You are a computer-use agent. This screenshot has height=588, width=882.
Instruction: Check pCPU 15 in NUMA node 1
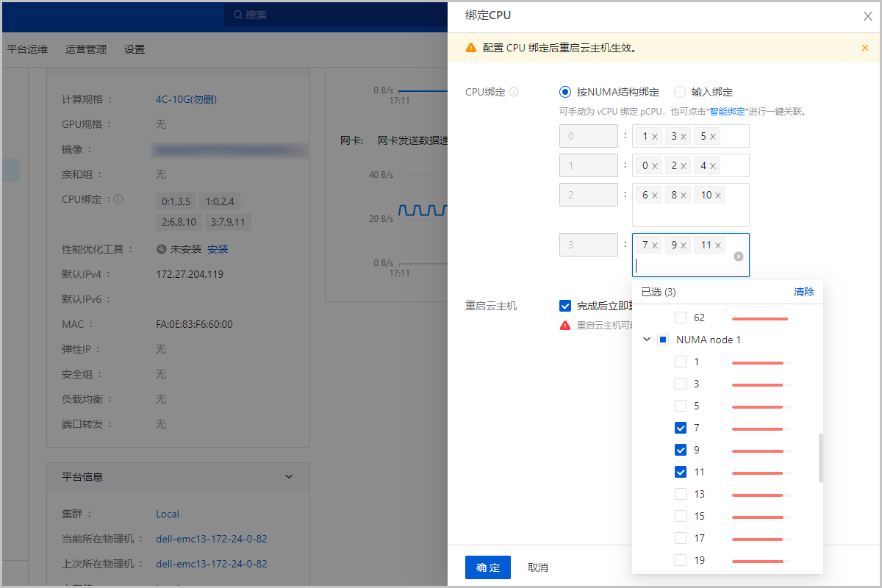[681, 516]
